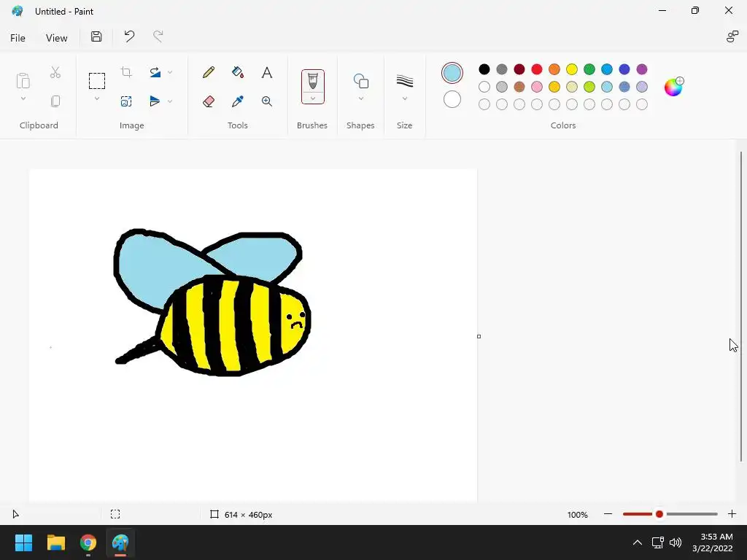Select the Pencil tool

(x=208, y=72)
